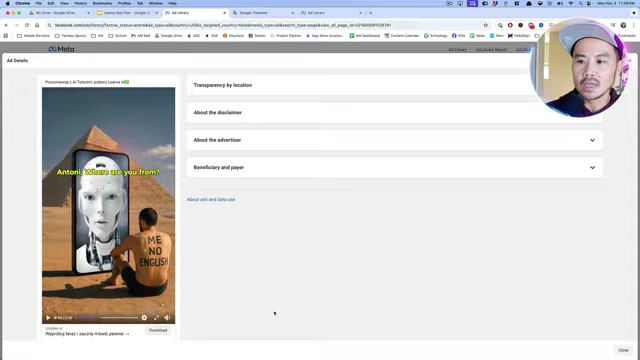Viewport: 640px width, 360px height.
Task: Open the apps grid icon
Action: coord(6,36)
